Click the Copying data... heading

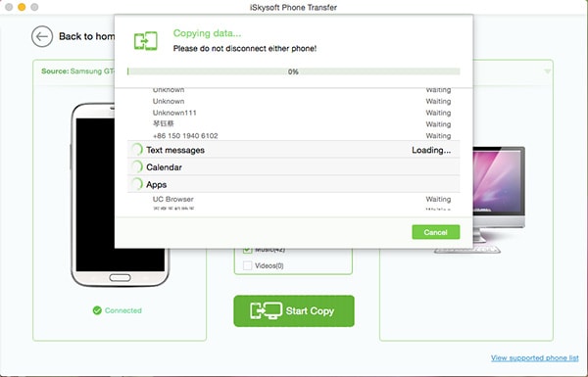tap(207, 33)
